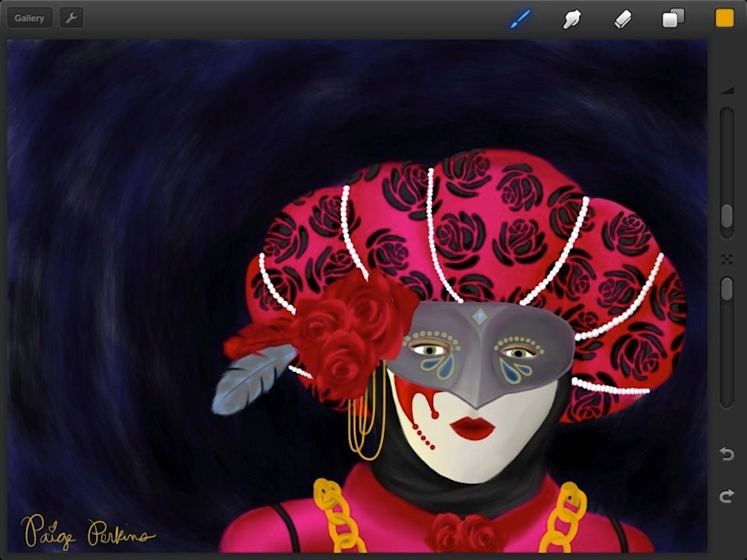Tap the artist signature in the bottom-left corner
Image resolution: width=747 pixels, height=560 pixels.
click(x=86, y=534)
